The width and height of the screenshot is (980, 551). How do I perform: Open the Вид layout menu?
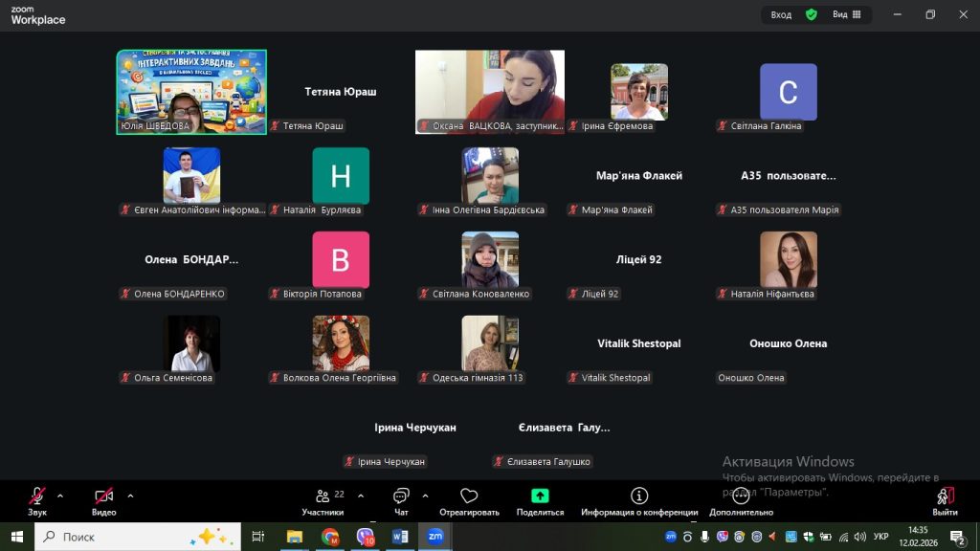click(846, 14)
